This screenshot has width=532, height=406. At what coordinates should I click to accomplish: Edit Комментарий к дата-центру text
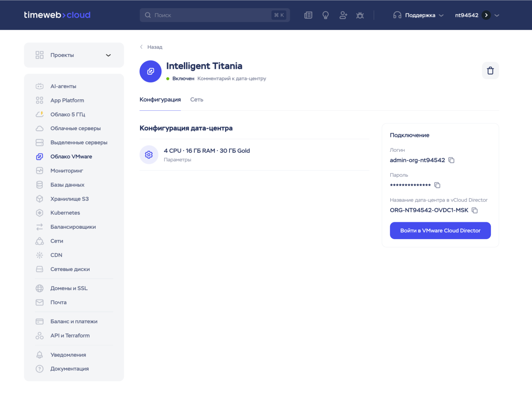(232, 79)
